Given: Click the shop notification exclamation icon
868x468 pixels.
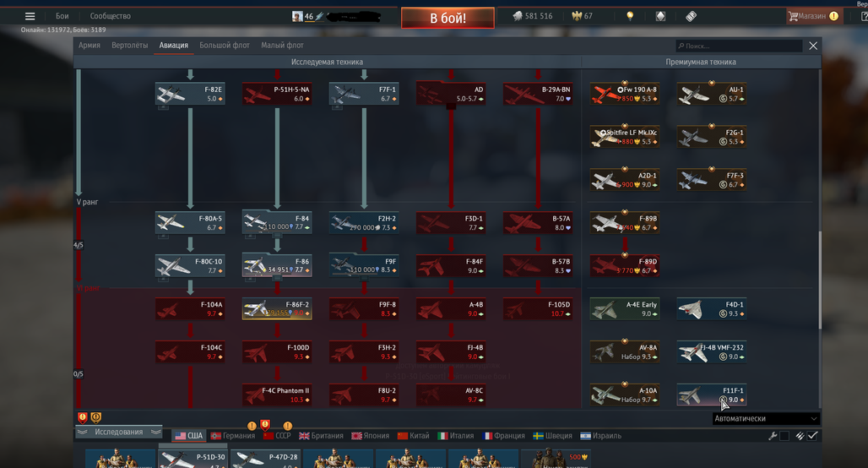Looking at the screenshot, I should click(x=833, y=16).
